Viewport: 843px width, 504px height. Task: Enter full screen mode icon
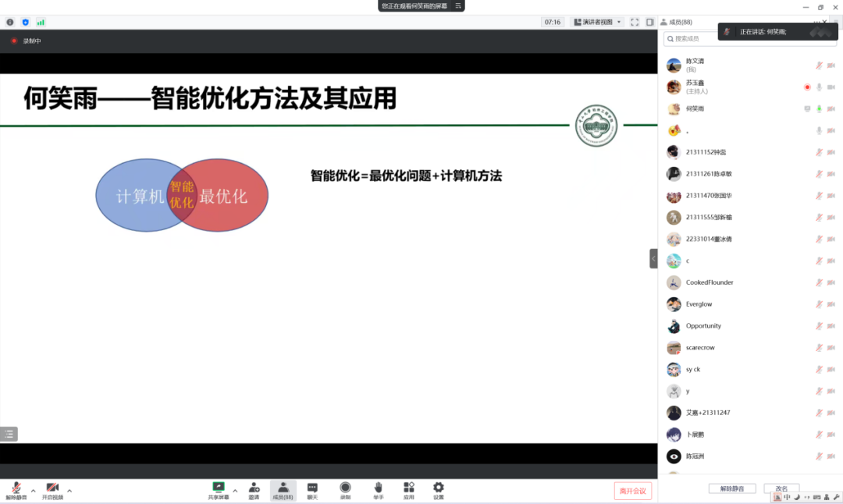[x=635, y=22]
